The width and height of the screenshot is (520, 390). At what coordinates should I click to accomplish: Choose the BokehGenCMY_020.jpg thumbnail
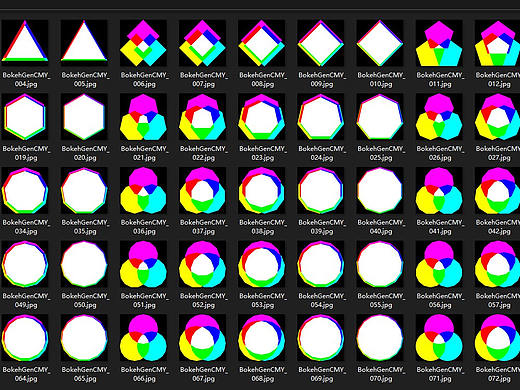click(x=84, y=117)
